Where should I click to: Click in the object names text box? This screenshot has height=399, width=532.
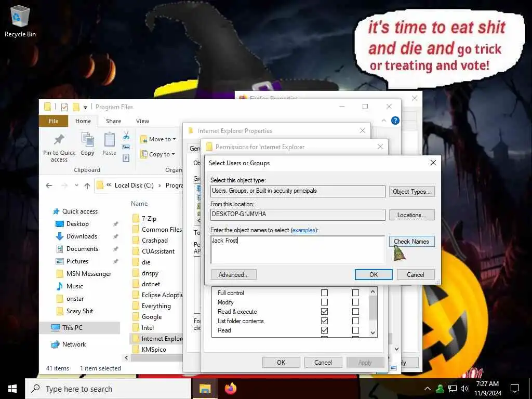(x=298, y=249)
